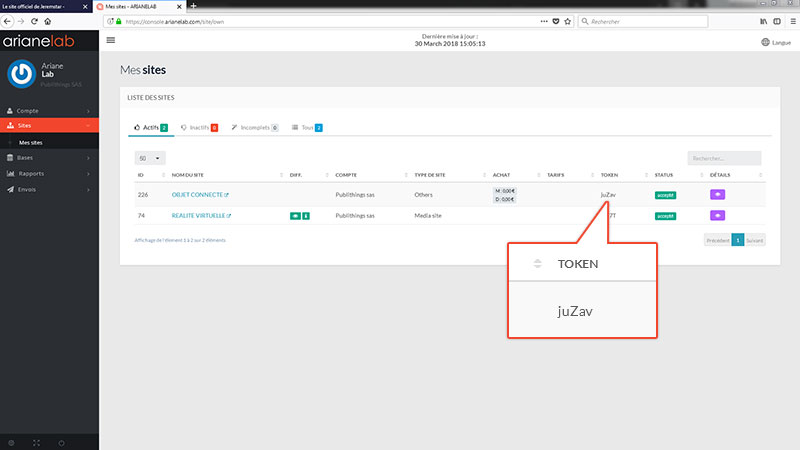Image resolution: width=800 pixels, height=450 pixels.
Task: Open the OBJET CONNECTE site link
Action: (197, 195)
